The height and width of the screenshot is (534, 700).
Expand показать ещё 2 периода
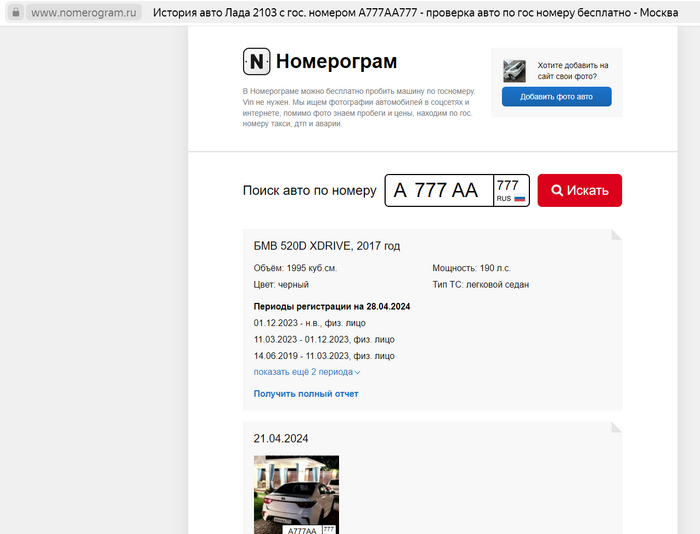pos(307,372)
